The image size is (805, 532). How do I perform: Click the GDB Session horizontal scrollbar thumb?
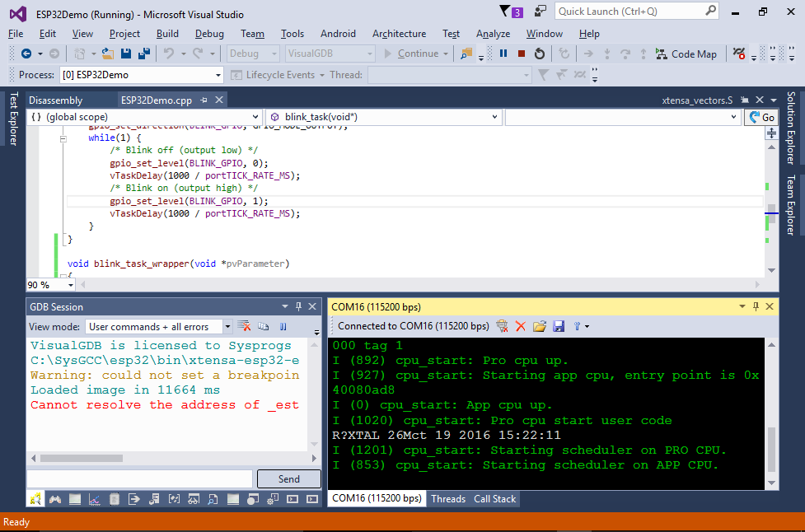(82, 458)
